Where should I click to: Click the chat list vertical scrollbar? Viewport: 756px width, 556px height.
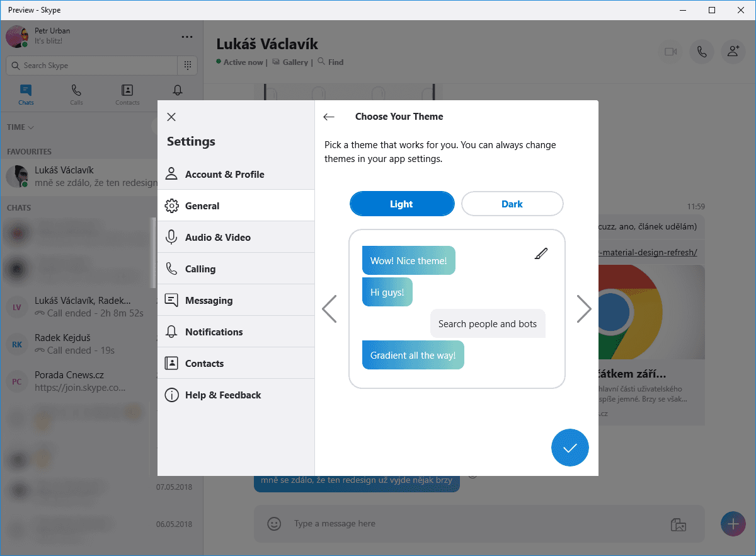[152, 252]
